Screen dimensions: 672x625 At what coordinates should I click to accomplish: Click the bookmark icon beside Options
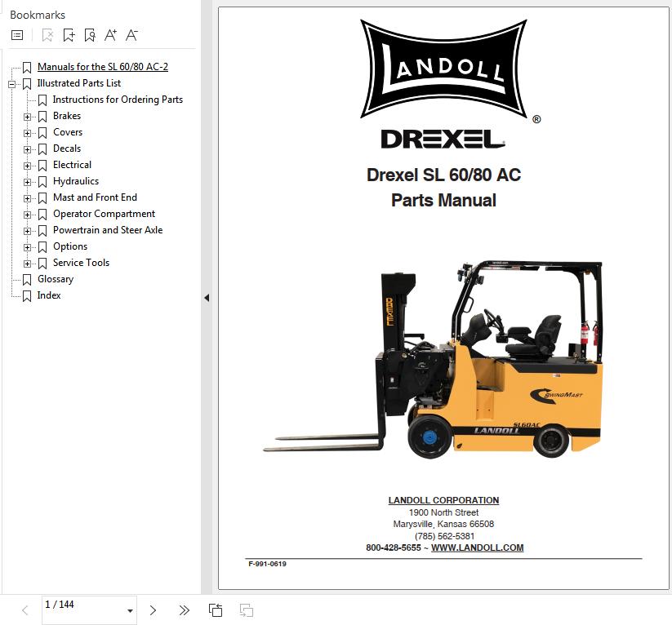[42, 247]
